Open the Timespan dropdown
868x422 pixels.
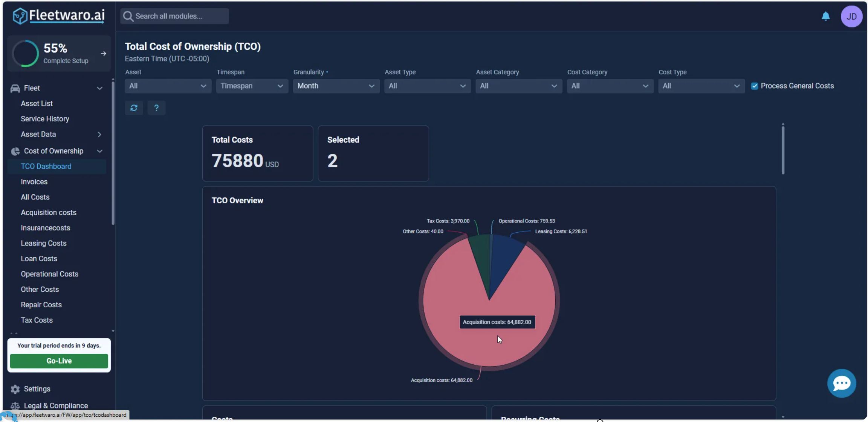[x=252, y=86]
